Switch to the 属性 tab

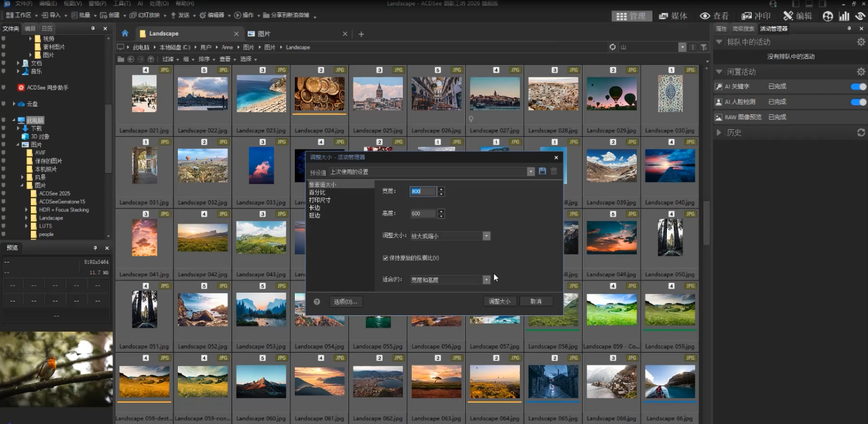[721, 29]
